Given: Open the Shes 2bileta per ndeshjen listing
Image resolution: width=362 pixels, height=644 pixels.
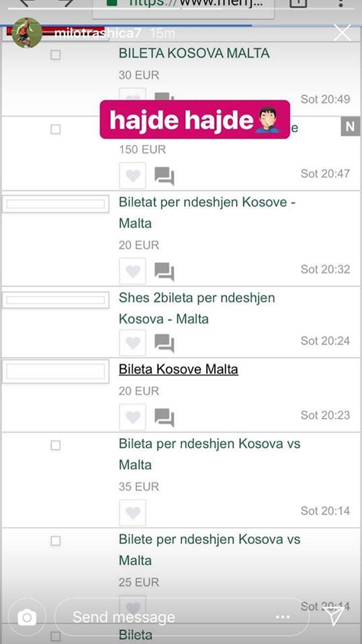Looking at the screenshot, I should 197,308.
